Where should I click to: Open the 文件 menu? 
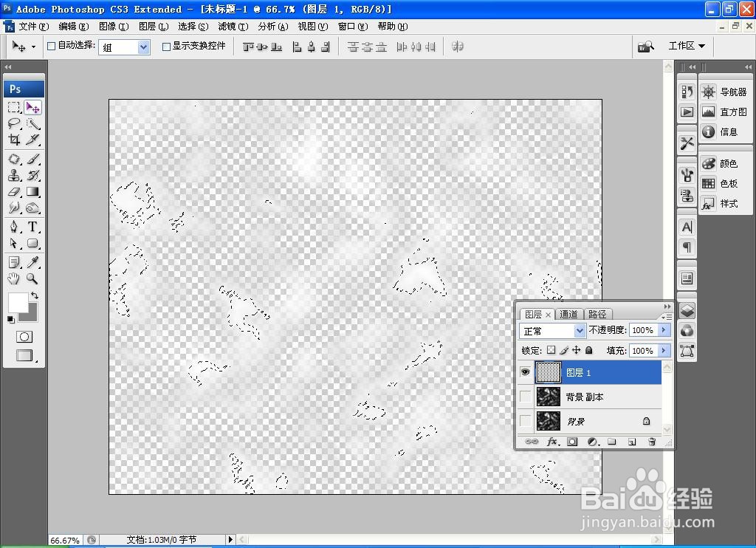(x=34, y=27)
